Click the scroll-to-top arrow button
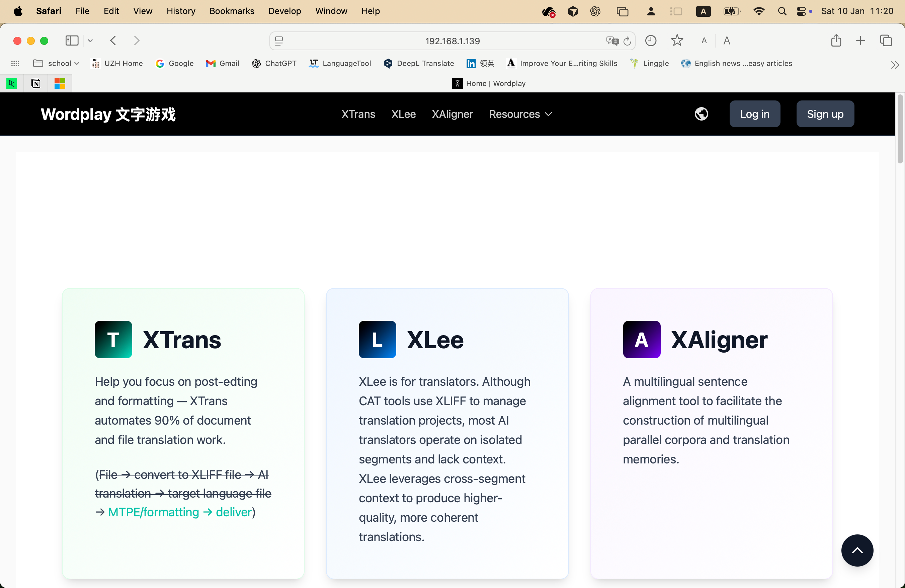905x588 pixels. [857, 550]
